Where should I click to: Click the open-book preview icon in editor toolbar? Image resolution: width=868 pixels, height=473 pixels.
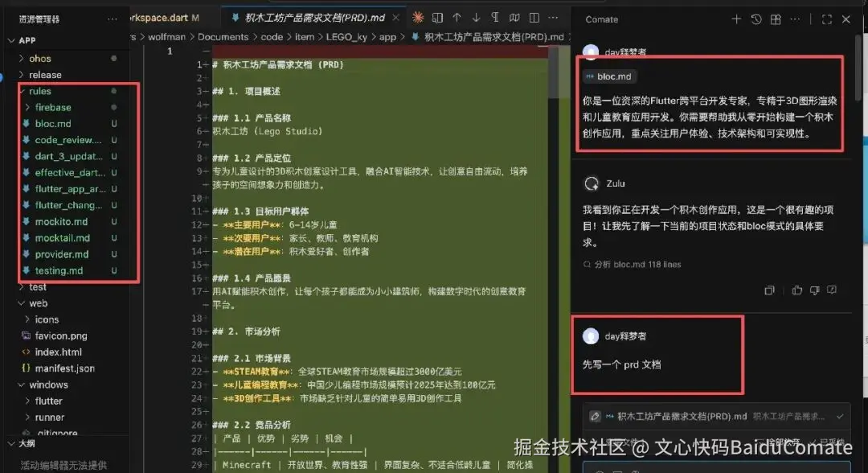tap(514, 18)
